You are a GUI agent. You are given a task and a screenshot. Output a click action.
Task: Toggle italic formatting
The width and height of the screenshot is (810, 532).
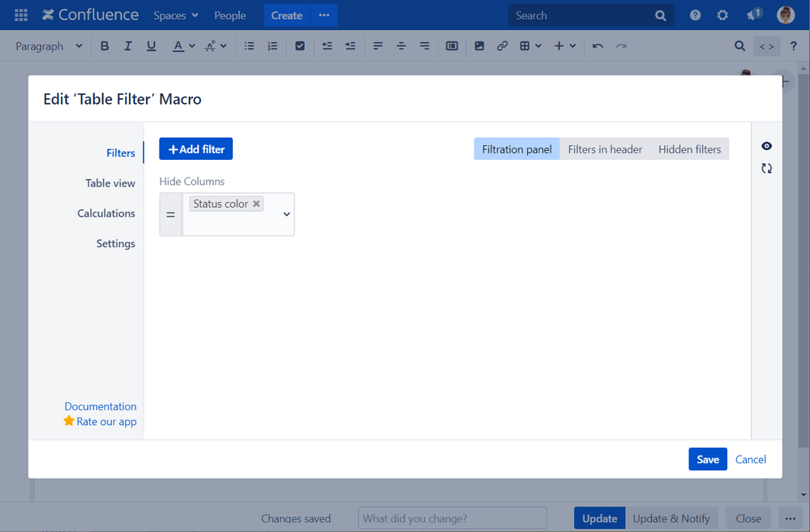coord(127,46)
